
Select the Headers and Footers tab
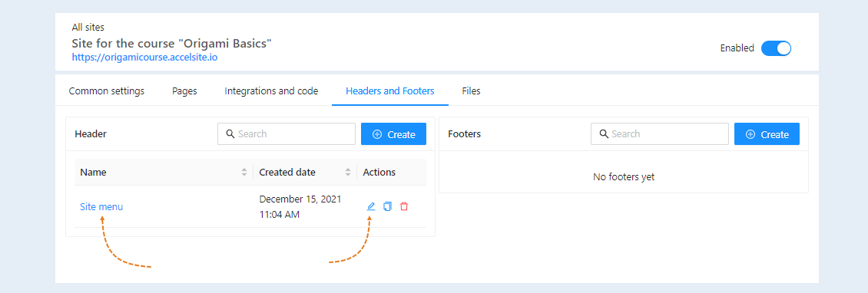tap(389, 91)
